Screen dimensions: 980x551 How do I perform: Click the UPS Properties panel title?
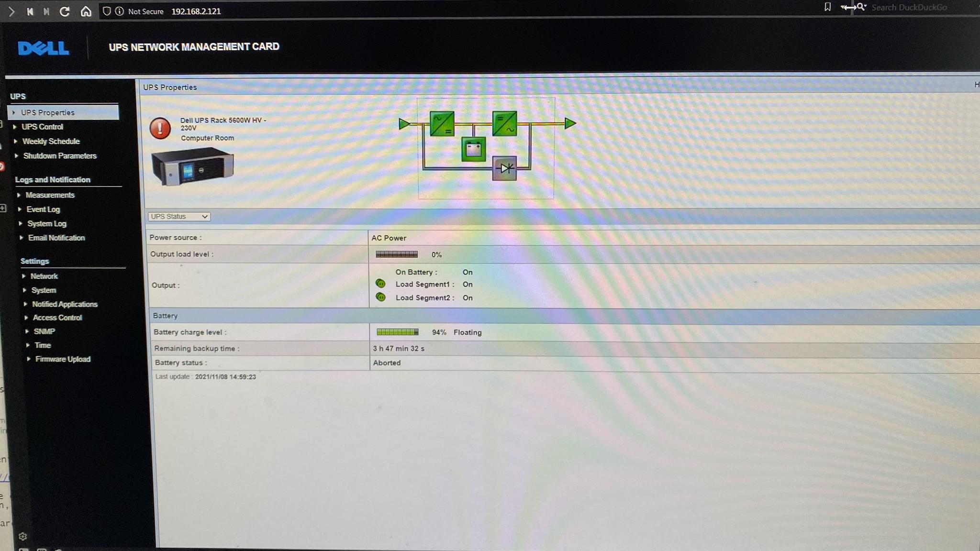point(170,87)
